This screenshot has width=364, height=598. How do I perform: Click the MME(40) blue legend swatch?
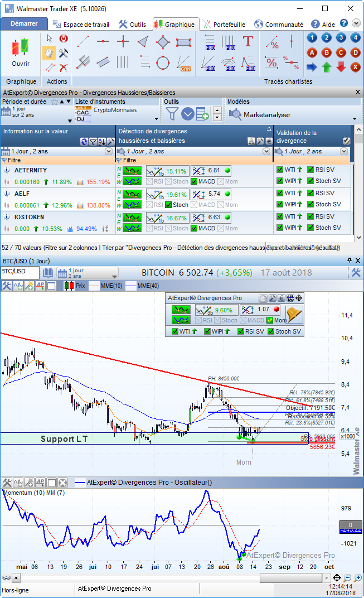pos(131,286)
